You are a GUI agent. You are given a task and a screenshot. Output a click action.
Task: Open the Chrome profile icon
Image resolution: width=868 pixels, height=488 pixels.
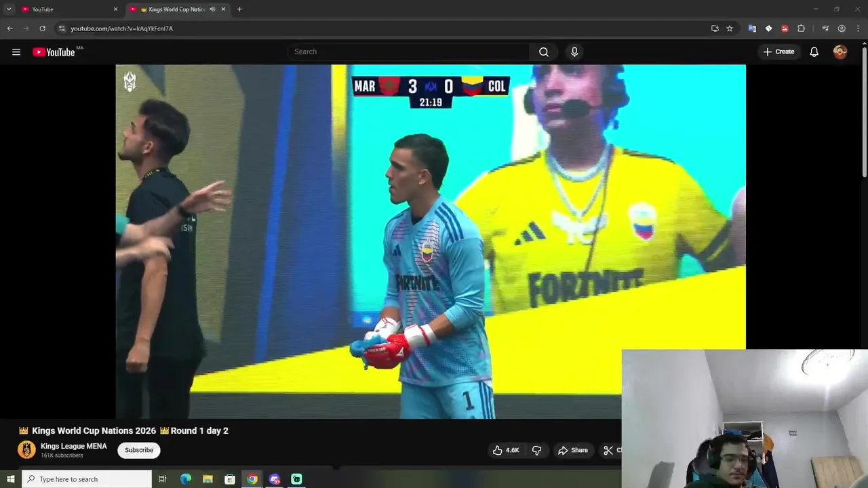pyautogui.click(x=842, y=28)
